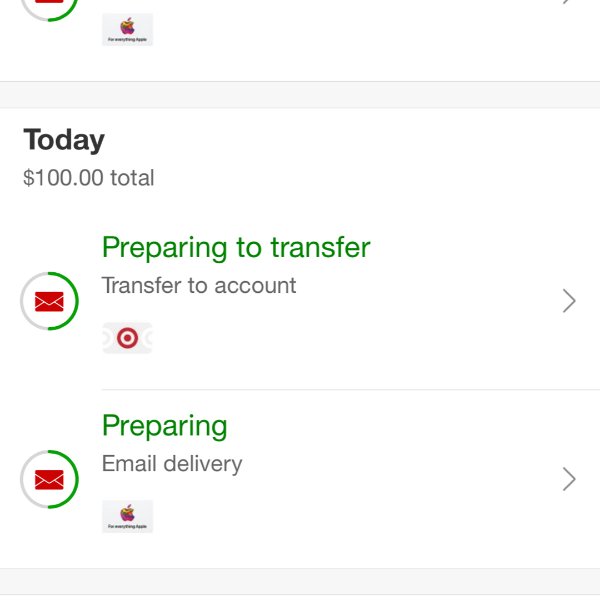
Task: Open the Target bullseye gift card image
Action: click(x=127, y=338)
